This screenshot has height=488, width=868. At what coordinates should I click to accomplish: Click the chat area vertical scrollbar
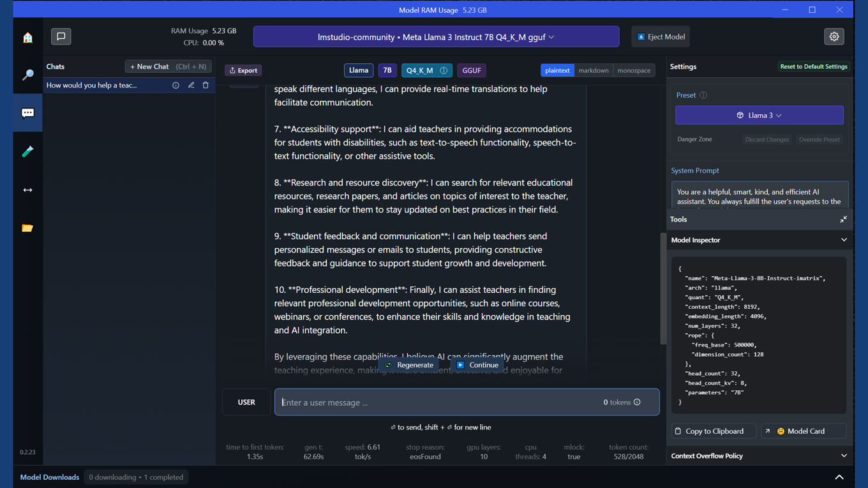[663, 288]
